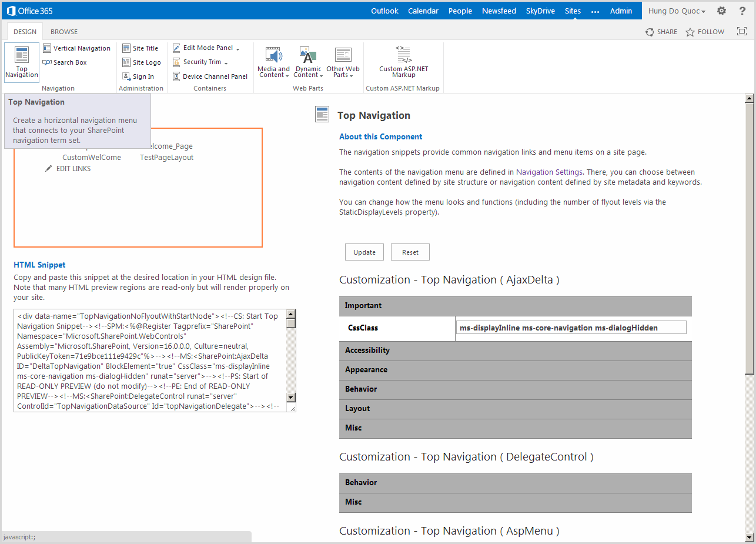The image size is (756, 544).
Task: Switch to the DESIGN ribbon tab
Action: click(25, 32)
